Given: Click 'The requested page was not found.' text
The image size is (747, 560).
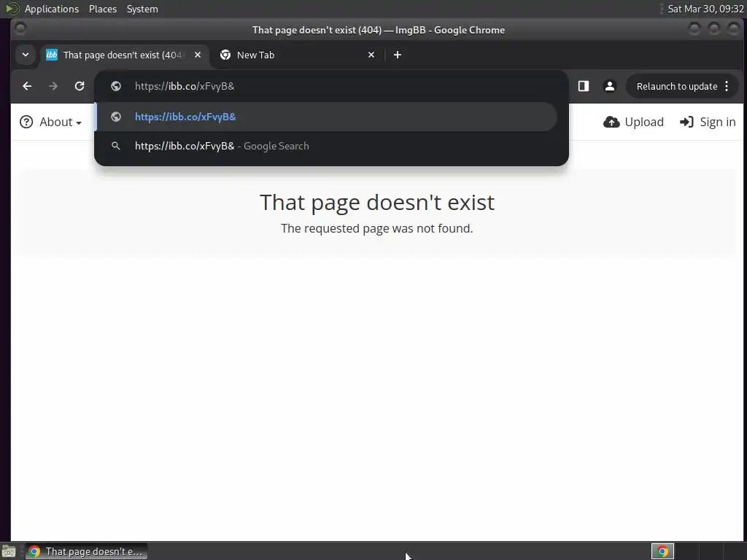Looking at the screenshot, I should click(x=377, y=228).
